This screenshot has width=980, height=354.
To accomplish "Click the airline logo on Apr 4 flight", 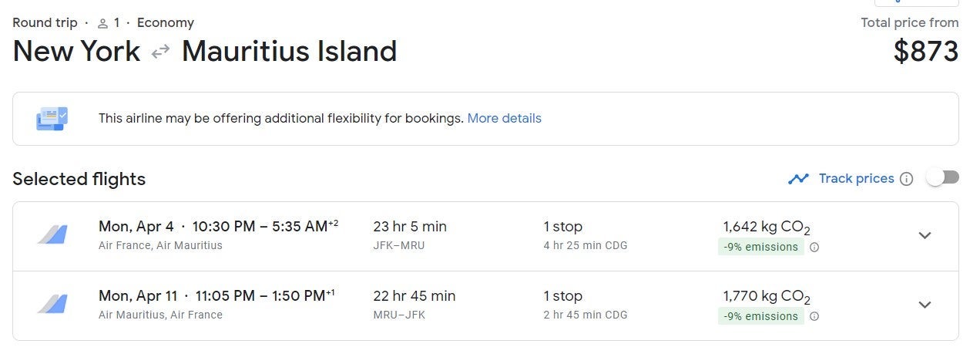I will click(x=52, y=234).
